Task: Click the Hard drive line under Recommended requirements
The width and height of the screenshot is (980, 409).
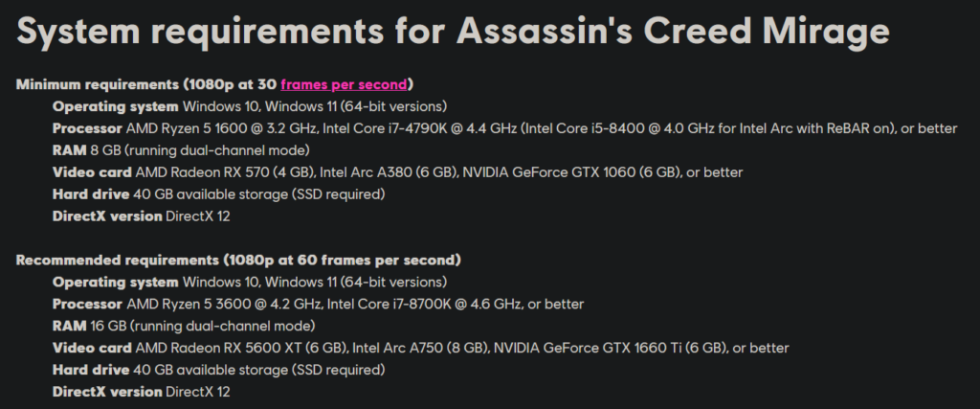Action: click(x=219, y=371)
